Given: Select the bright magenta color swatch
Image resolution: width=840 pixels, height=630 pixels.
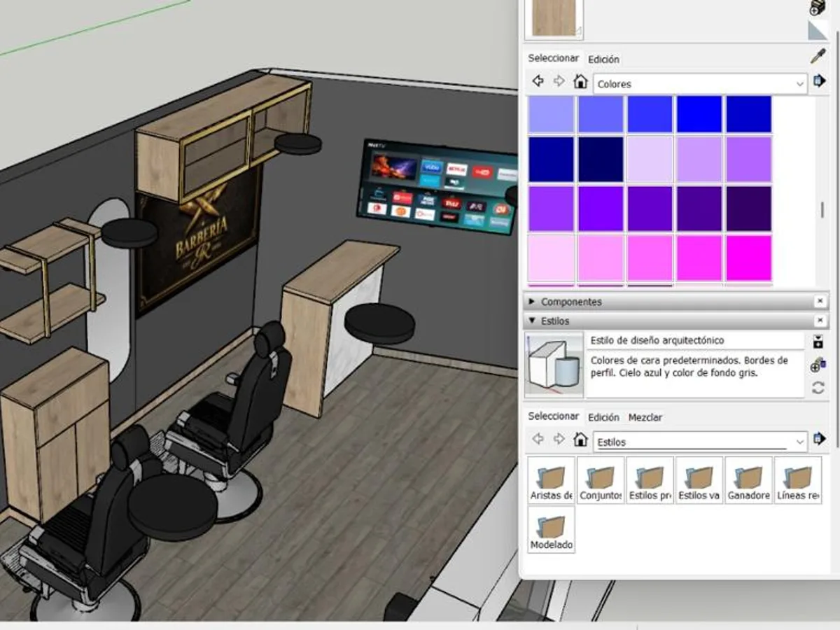Looking at the screenshot, I should (748, 258).
